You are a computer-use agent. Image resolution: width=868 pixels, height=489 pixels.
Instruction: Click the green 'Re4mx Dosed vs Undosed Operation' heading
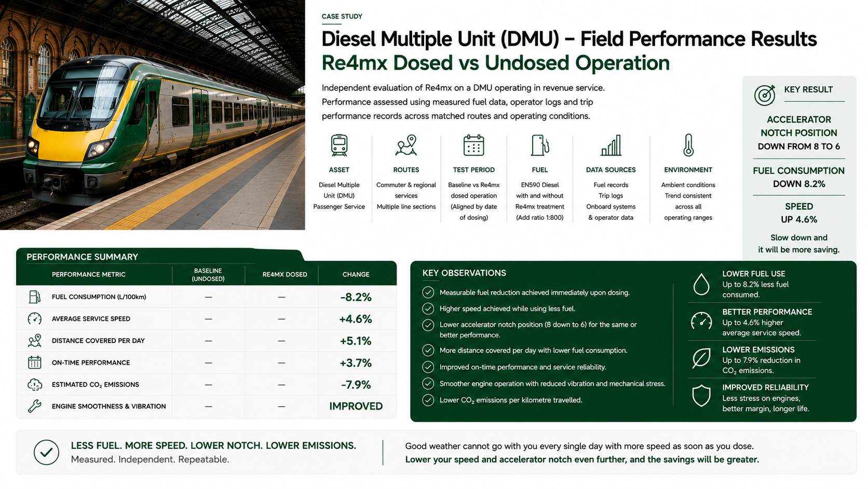(x=496, y=63)
